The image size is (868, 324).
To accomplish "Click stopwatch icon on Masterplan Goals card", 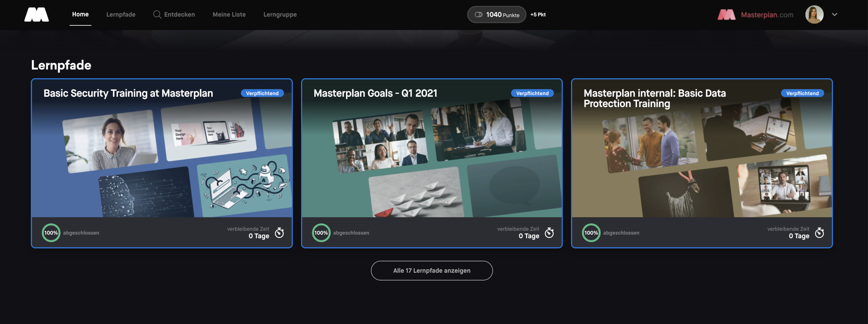I will click(x=549, y=233).
